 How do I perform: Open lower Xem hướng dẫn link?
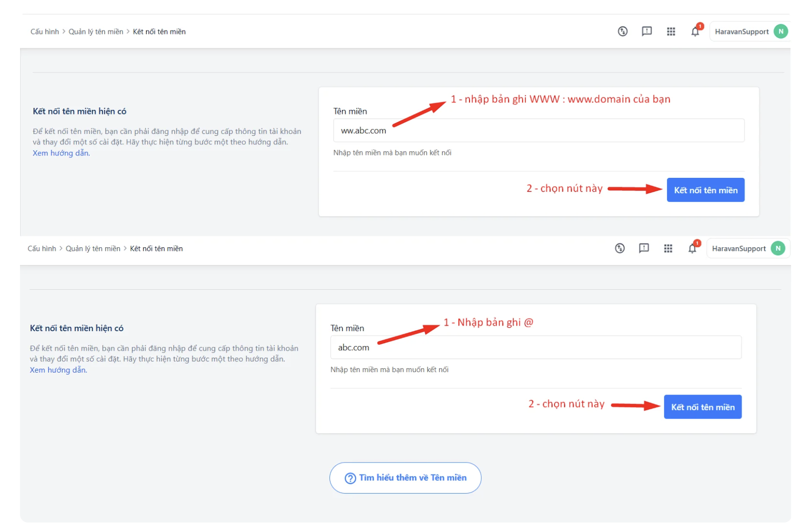(58, 370)
